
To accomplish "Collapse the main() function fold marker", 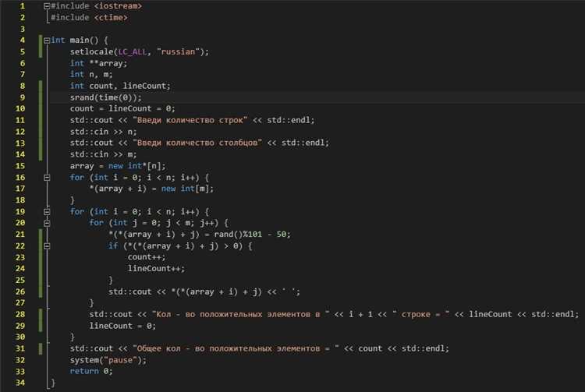I will (47, 41).
